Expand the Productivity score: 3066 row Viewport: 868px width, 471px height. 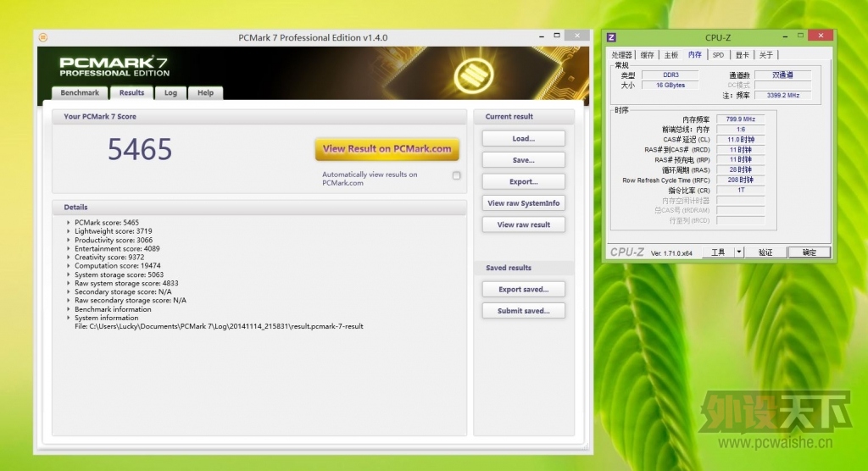point(69,241)
